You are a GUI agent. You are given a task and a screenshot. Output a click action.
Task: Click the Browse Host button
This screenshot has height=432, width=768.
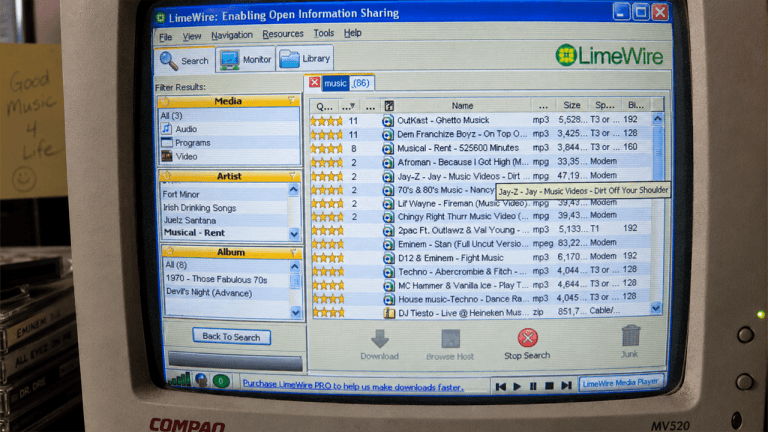click(x=450, y=345)
